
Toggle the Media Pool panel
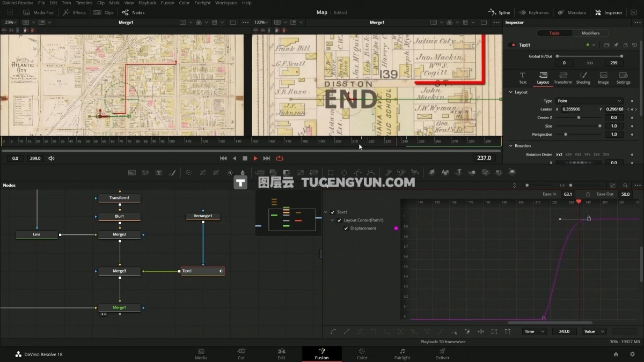[x=40, y=12]
